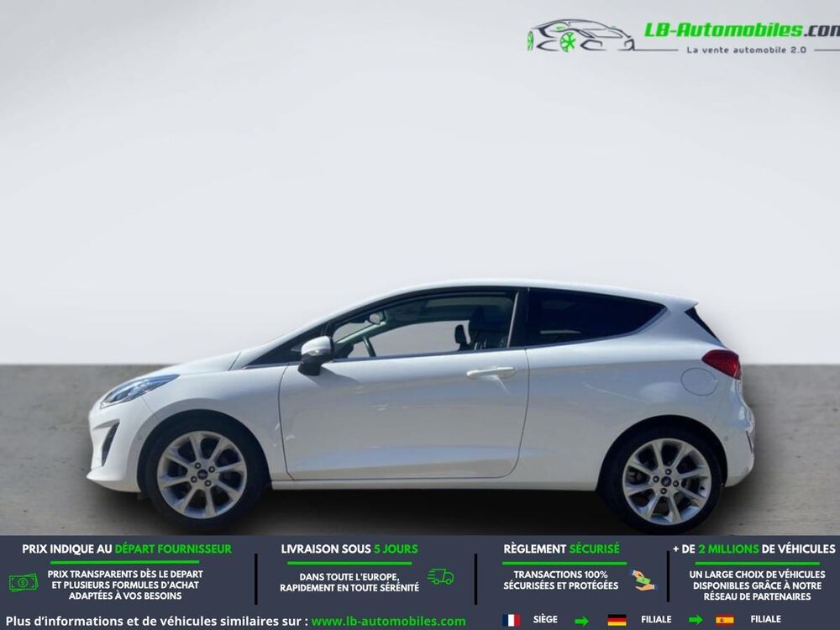Click 'TRANSACTIONS 100% SÉCURISÉES ET PROTÉGÉES' text

coord(561,580)
